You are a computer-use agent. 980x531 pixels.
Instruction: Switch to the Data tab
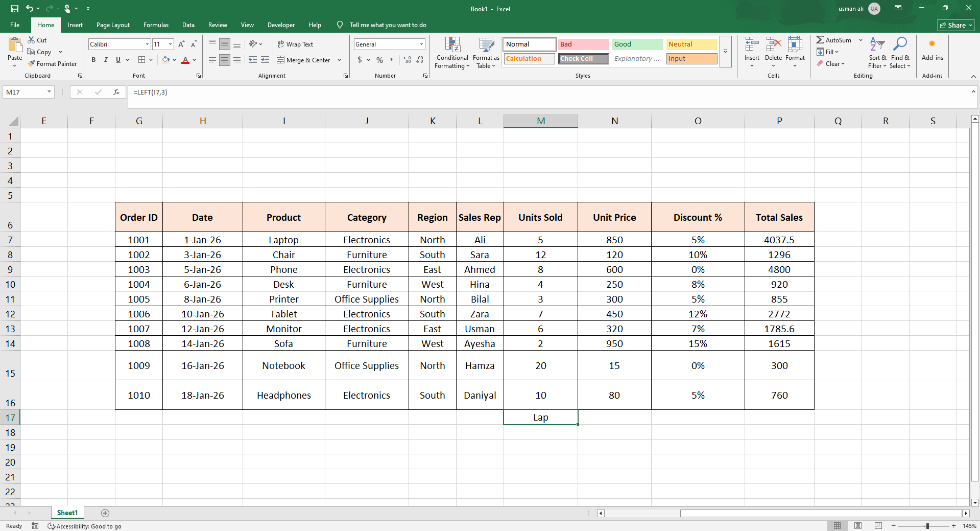(188, 25)
